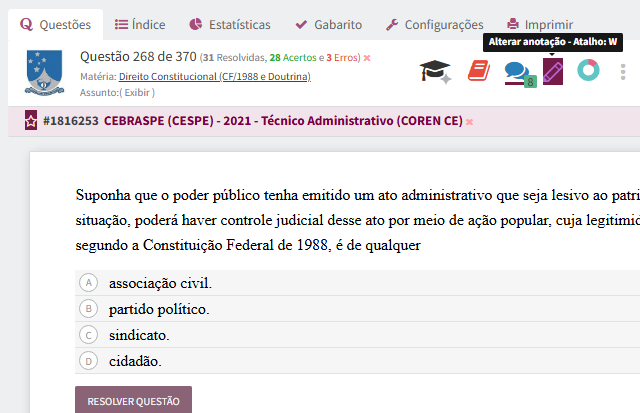Open the donut chart statistics icon
640x413 pixels.
coord(588,70)
